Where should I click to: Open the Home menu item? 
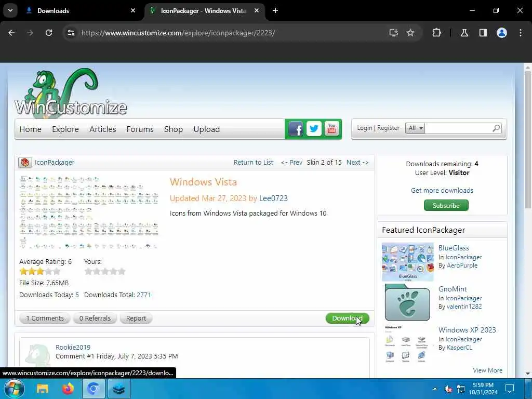(31, 129)
